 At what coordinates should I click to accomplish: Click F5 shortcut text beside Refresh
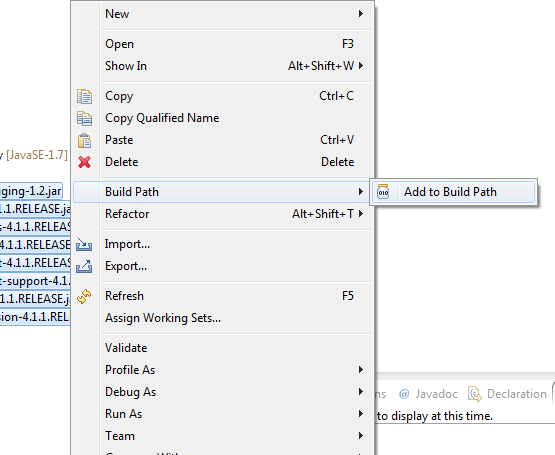pos(348,296)
